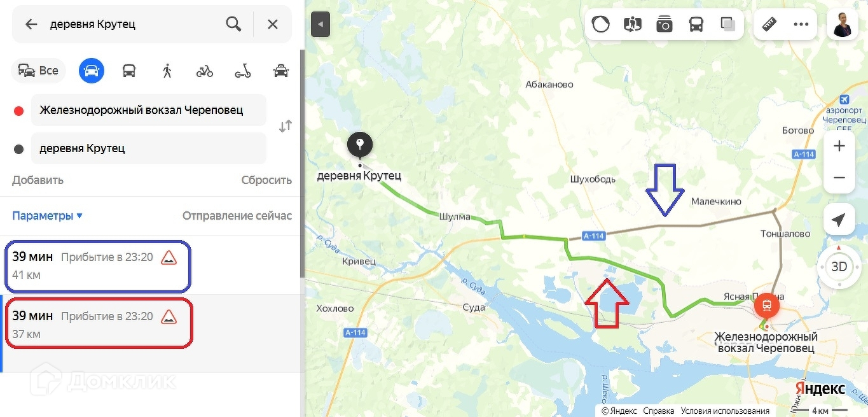Viewport: 868px width, 417px height.
Task: Edit the Железнодорожный вокзал Череповец start field
Action: coord(149,110)
